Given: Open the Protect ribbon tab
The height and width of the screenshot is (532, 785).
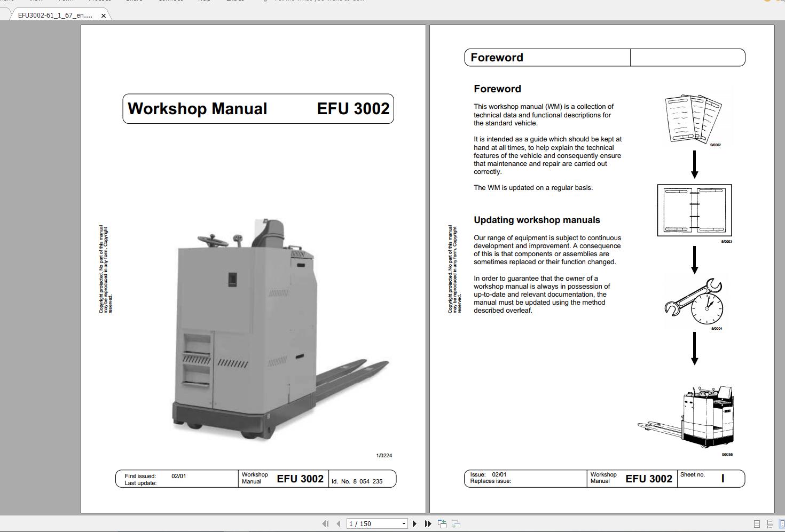Looking at the screenshot, I should [x=100, y=2].
